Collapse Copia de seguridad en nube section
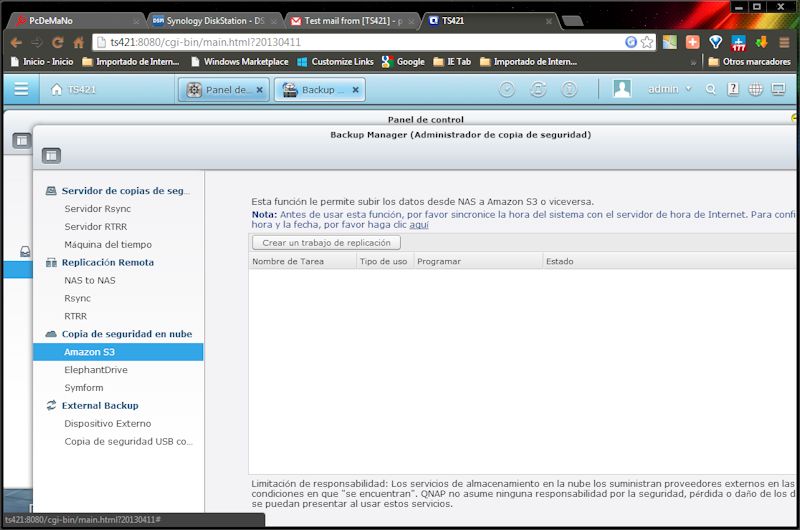The width and height of the screenshot is (800, 530). click(x=119, y=334)
